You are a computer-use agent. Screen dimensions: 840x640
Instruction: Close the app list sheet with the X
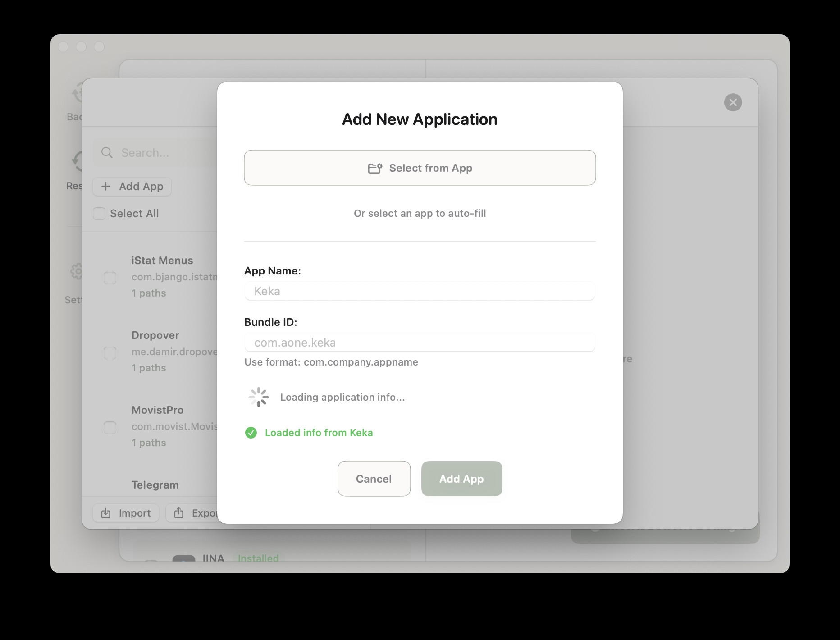click(733, 102)
